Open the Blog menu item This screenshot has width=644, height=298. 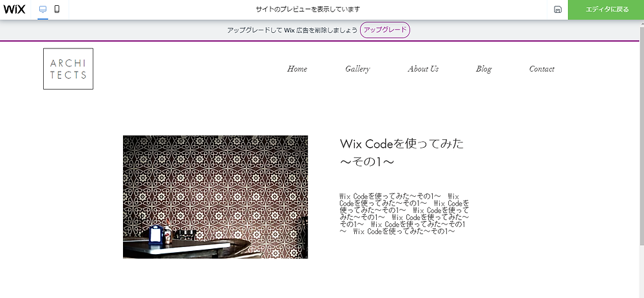click(x=484, y=69)
